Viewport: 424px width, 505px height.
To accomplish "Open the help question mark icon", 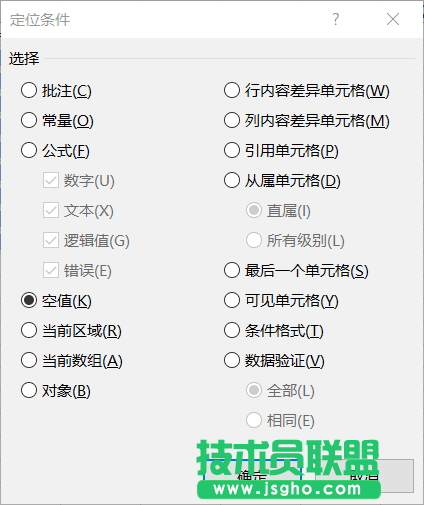I will click(x=336, y=19).
